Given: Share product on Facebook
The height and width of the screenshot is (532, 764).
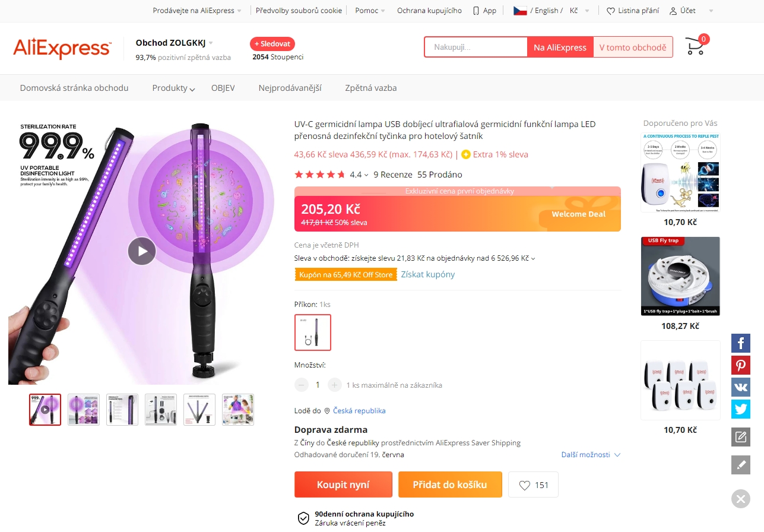Looking at the screenshot, I should (x=740, y=343).
